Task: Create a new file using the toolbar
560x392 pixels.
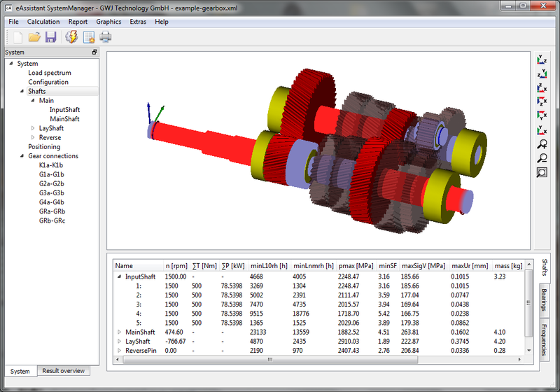Action: pyautogui.click(x=17, y=37)
